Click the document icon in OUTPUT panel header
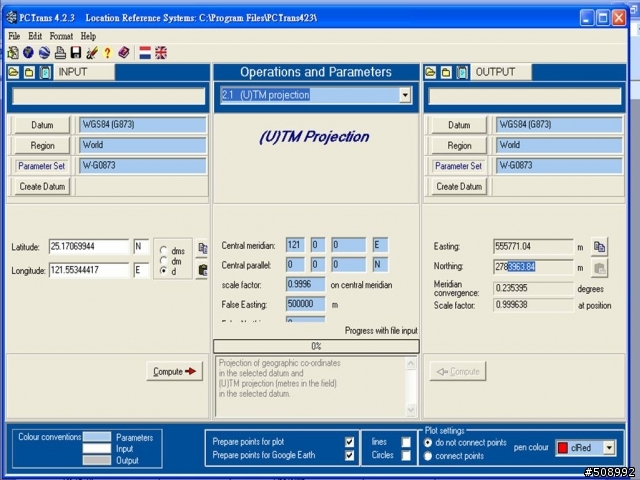Viewport: 640px width, 480px height. tap(462, 73)
